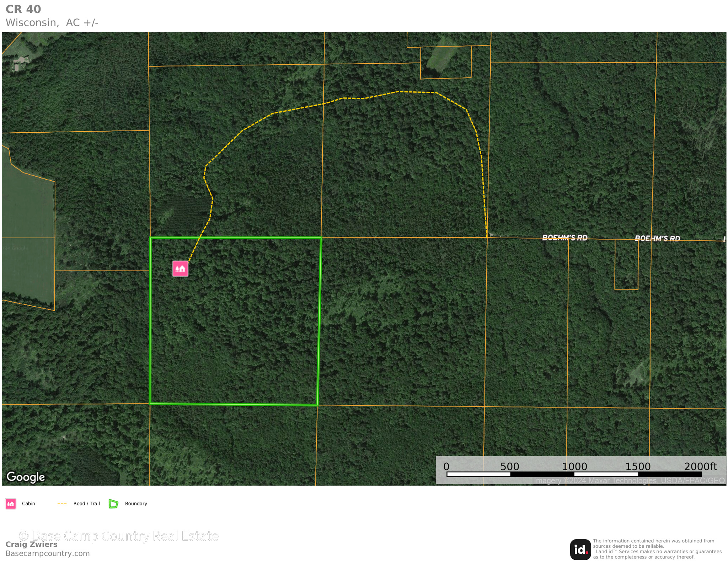Click the pink cabin marker on the map
728x563 pixels.
pyautogui.click(x=180, y=269)
